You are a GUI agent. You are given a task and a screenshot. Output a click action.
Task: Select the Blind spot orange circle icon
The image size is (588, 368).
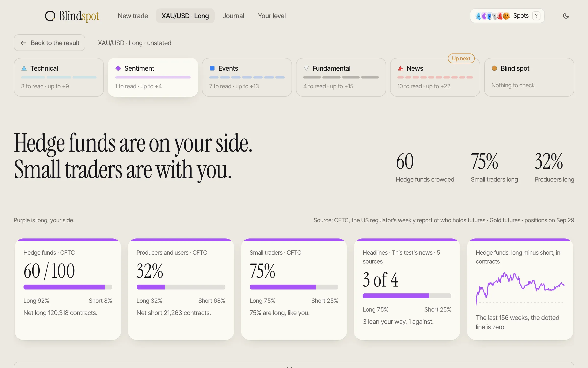[494, 68]
